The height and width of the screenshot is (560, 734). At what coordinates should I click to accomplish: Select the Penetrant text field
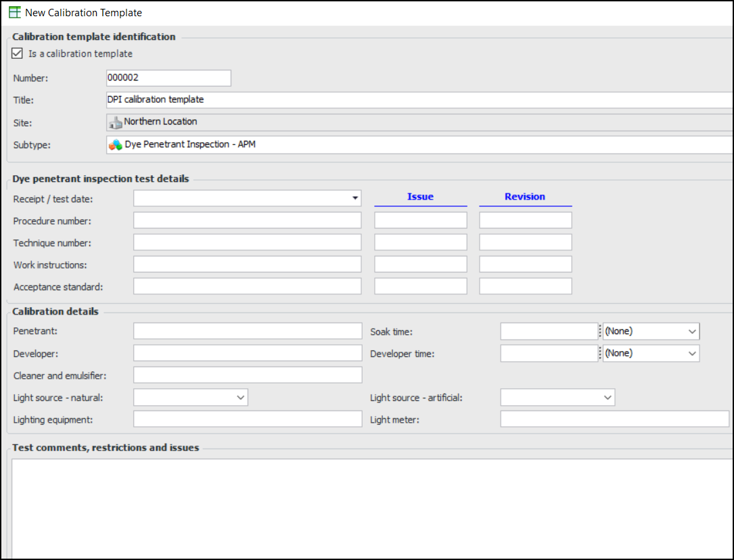(x=247, y=331)
